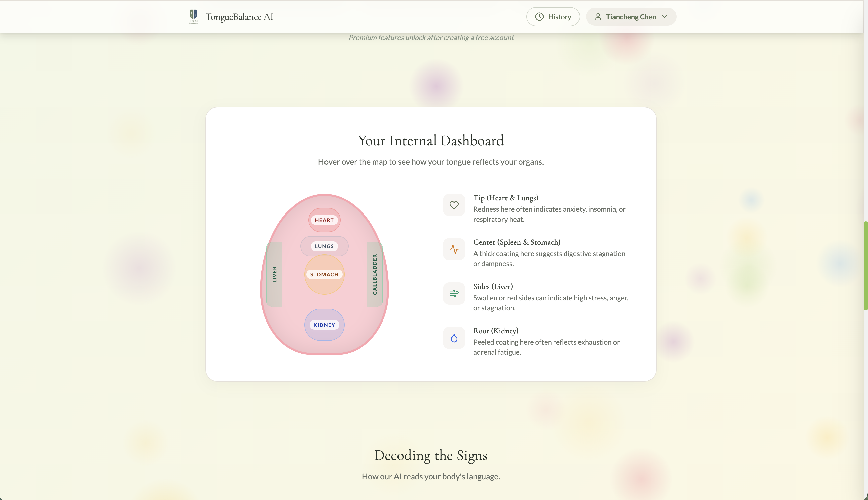
Task: Click the droplet icon beside Root section
Action: click(x=454, y=338)
